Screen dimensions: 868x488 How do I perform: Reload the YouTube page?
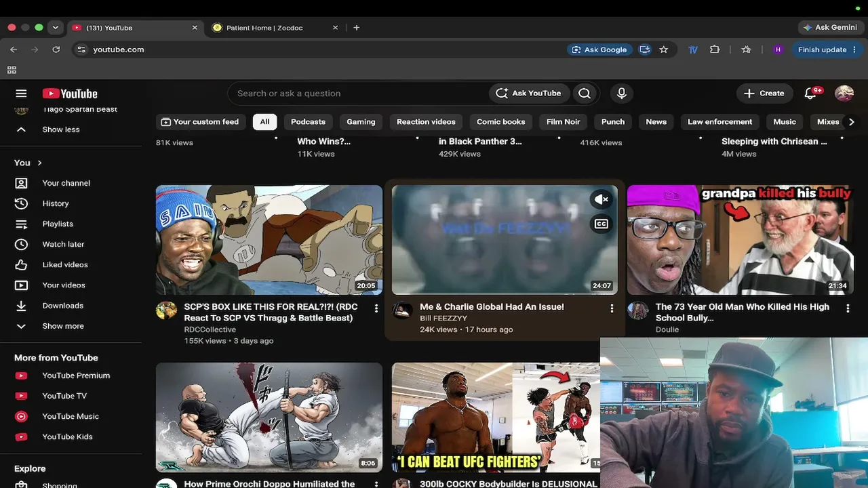coord(56,49)
